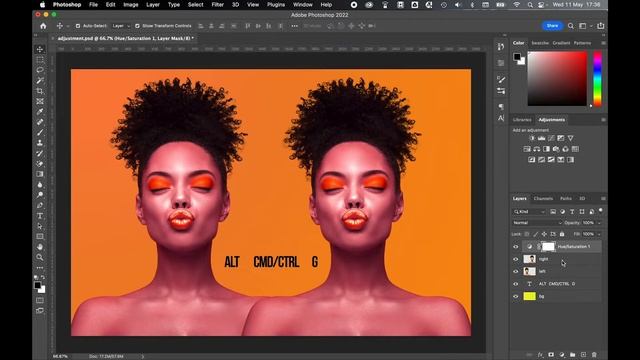
Task: Open Auto-Select Layer dropdown
Action: click(x=121, y=26)
